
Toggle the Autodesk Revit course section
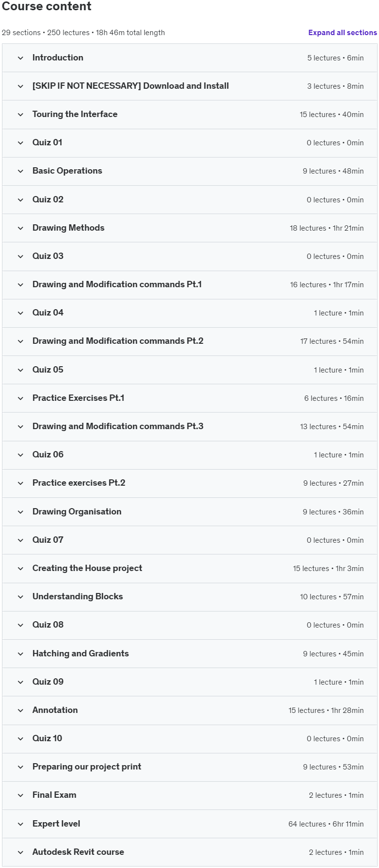tap(78, 852)
